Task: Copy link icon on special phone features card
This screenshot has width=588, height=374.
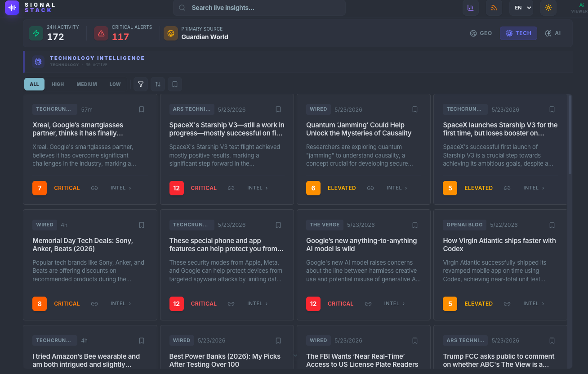Action: (231, 304)
